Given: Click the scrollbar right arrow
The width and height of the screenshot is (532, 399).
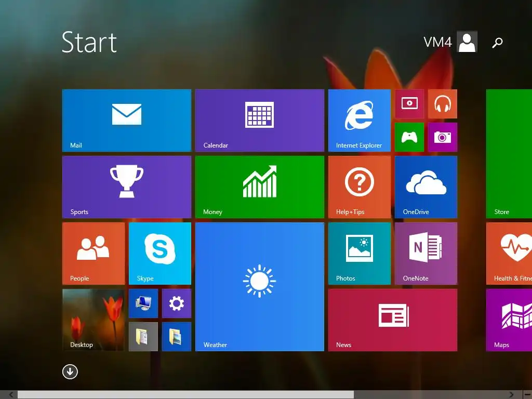Looking at the screenshot, I should click(511, 395).
